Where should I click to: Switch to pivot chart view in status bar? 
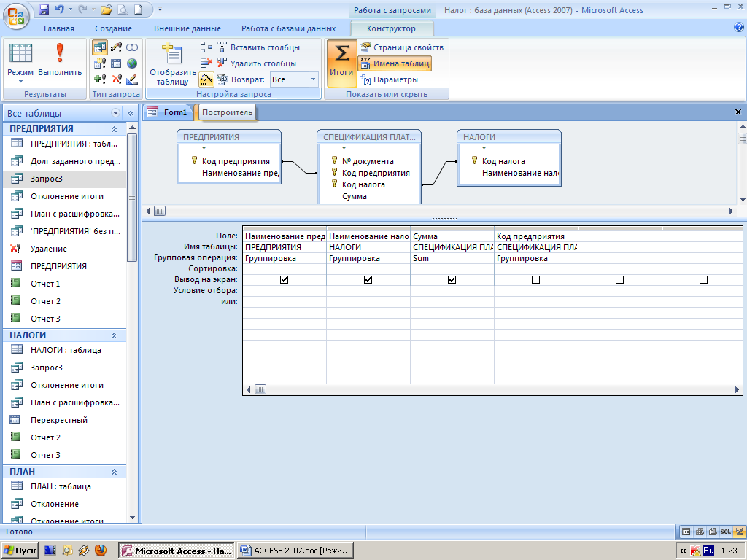tap(713, 532)
